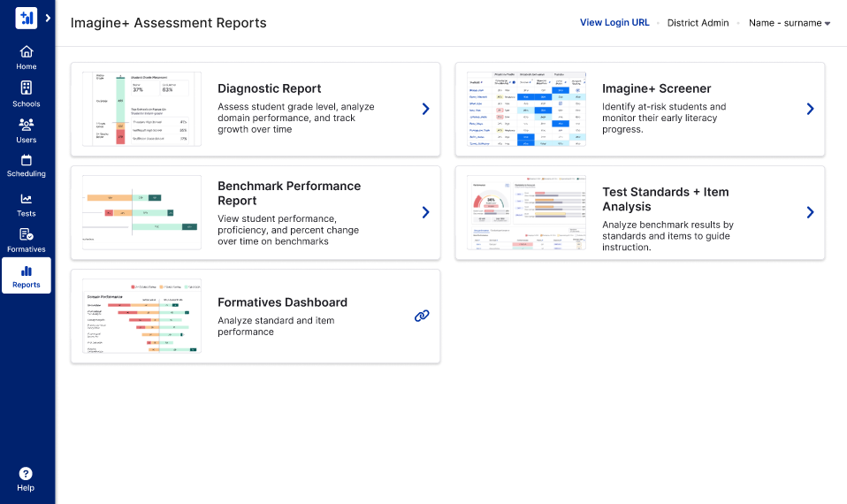Click the Diagnostic Report thumbnail image
The image size is (847, 504).
pos(141,109)
